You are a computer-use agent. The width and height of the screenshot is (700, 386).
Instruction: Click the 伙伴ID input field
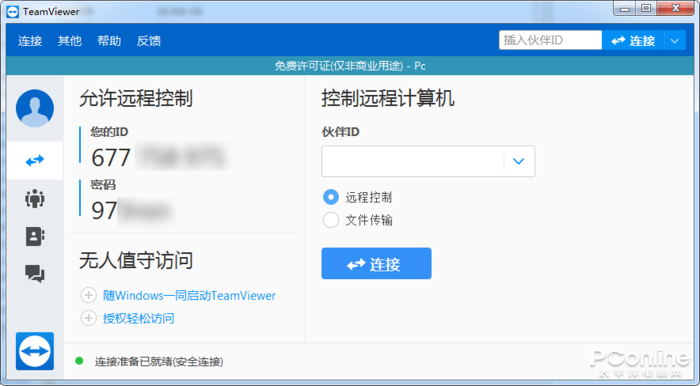pos(428,161)
